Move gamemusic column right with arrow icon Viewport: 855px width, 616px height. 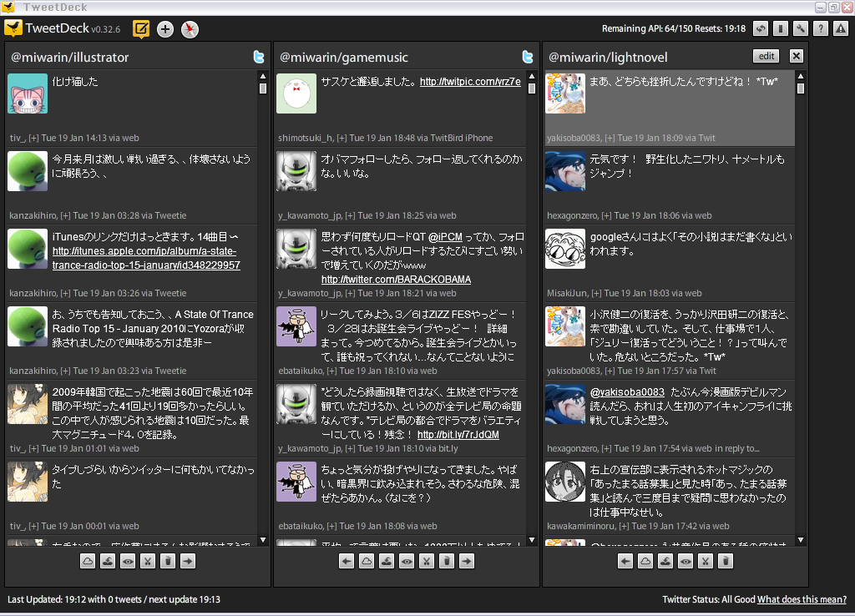tap(467, 561)
